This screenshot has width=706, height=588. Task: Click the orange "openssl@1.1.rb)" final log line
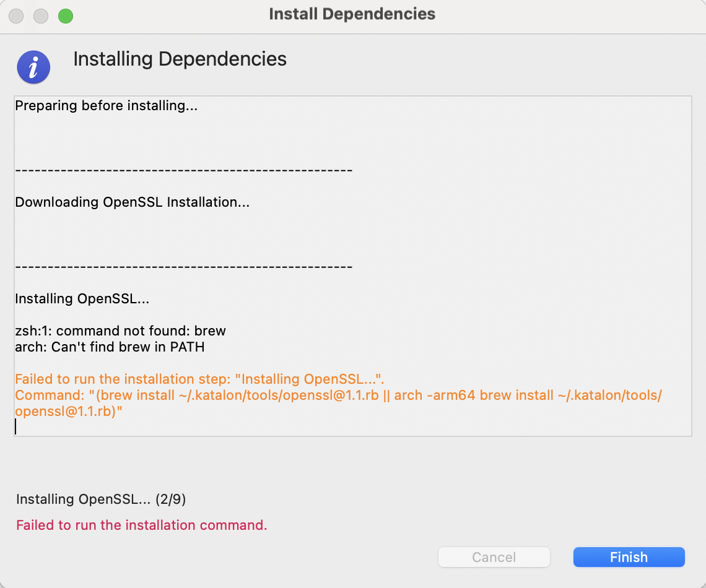coord(68,412)
